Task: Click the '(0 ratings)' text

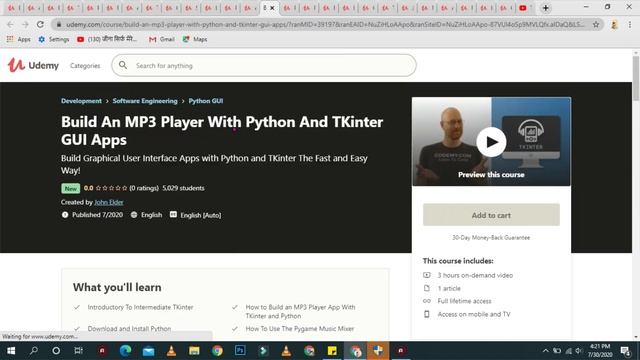Action: pos(144,188)
